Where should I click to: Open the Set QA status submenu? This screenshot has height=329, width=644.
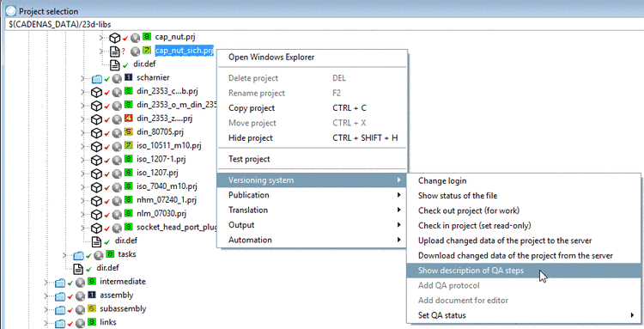click(x=524, y=315)
